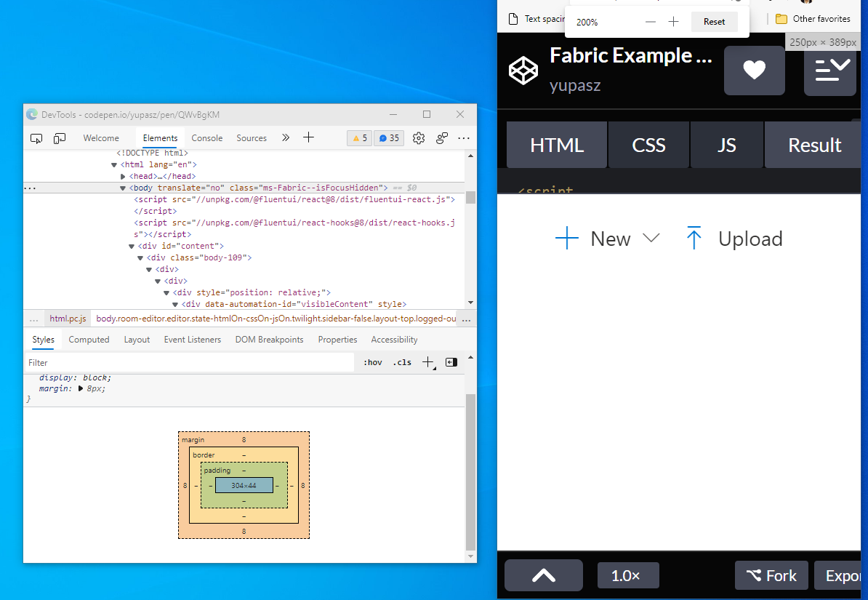Open DevTools settings gear
This screenshot has width=868, height=600.
[418, 137]
